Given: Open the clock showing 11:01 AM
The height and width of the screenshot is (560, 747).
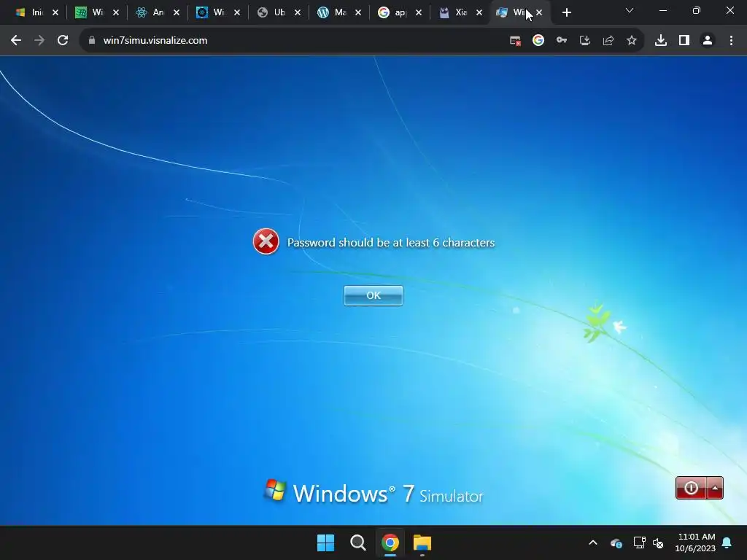Looking at the screenshot, I should (695, 542).
